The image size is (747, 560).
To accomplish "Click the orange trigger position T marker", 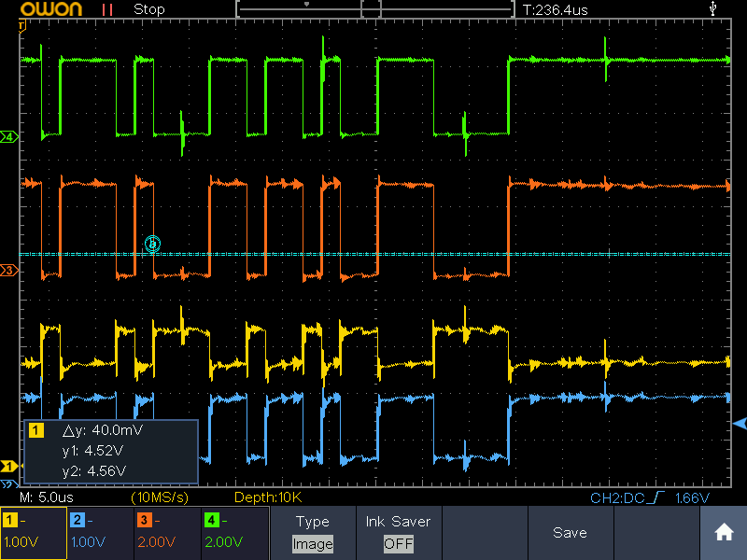I will click(21, 27).
